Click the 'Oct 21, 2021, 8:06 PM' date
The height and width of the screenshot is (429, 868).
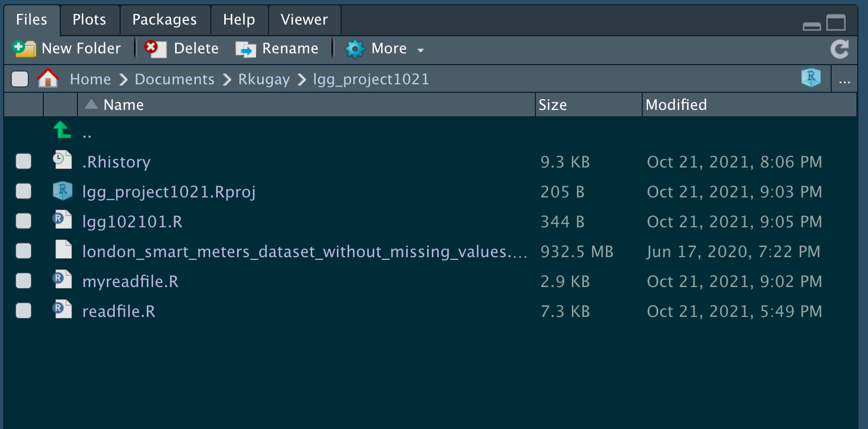735,162
